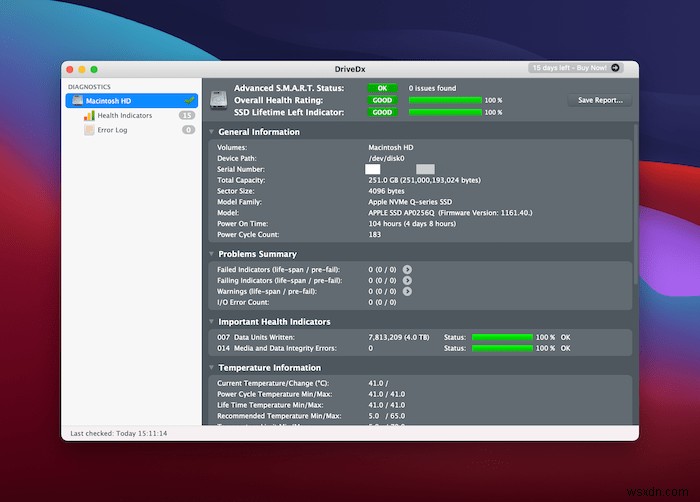Click the Volumes value Macintosh HD

[x=391, y=147]
